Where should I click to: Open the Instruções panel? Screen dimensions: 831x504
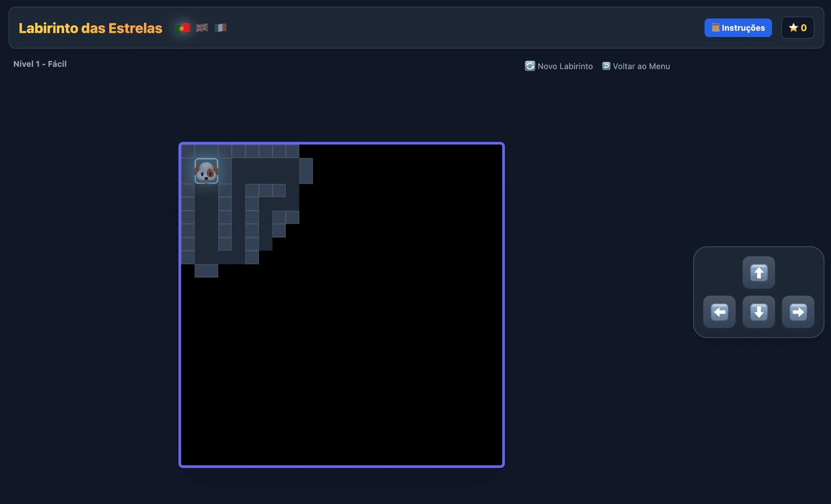(738, 28)
